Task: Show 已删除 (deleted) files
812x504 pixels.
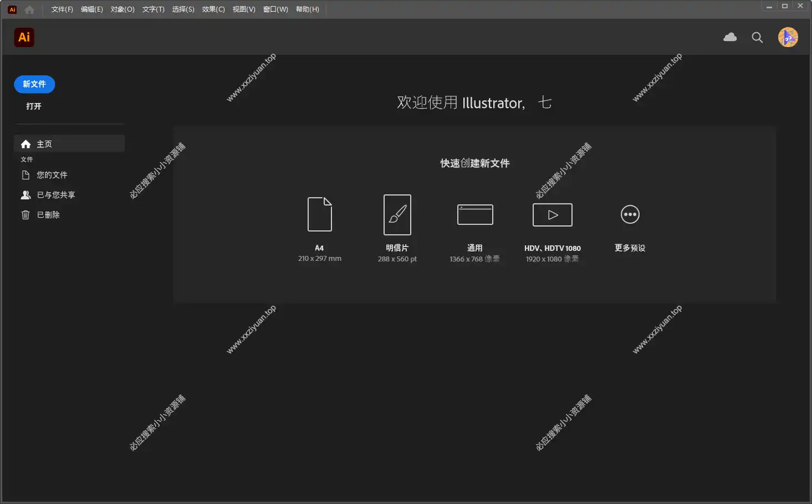Action: pos(48,215)
